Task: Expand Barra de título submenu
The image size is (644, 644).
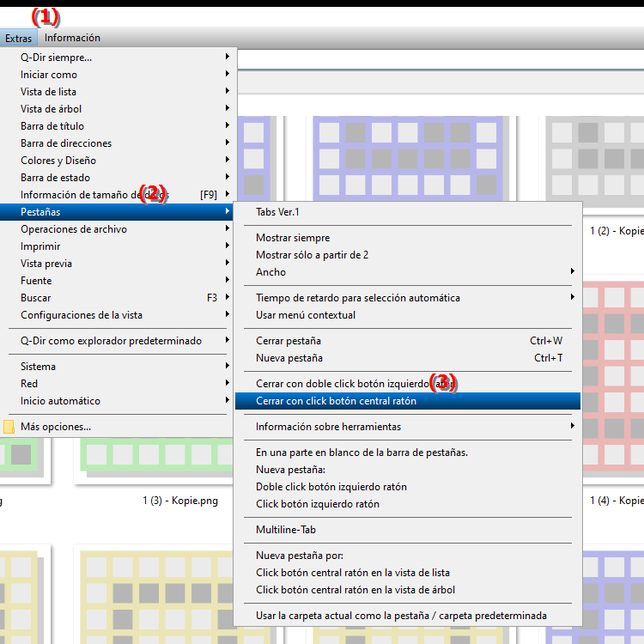Action: coord(117,126)
